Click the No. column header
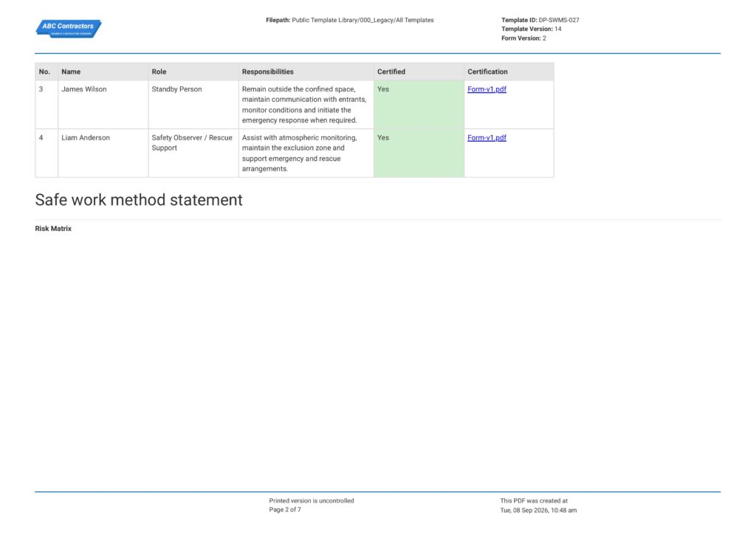Screen dimensions: 756x535 [47, 72]
